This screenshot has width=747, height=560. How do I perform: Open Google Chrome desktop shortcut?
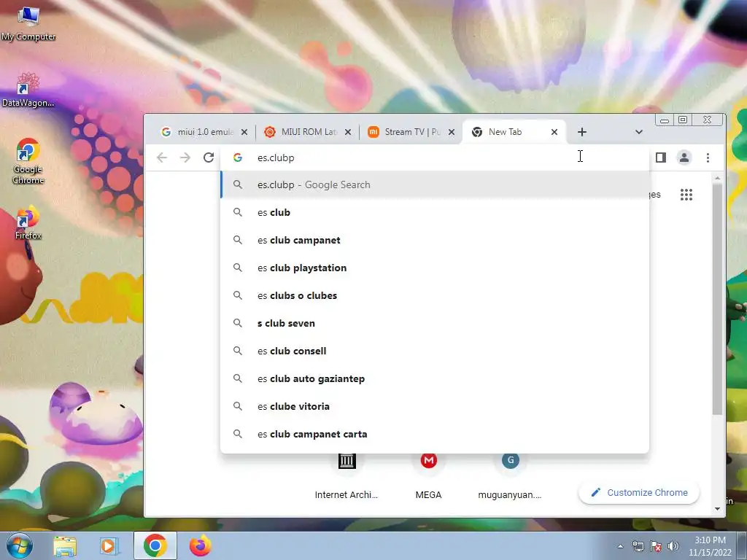[x=28, y=161]
